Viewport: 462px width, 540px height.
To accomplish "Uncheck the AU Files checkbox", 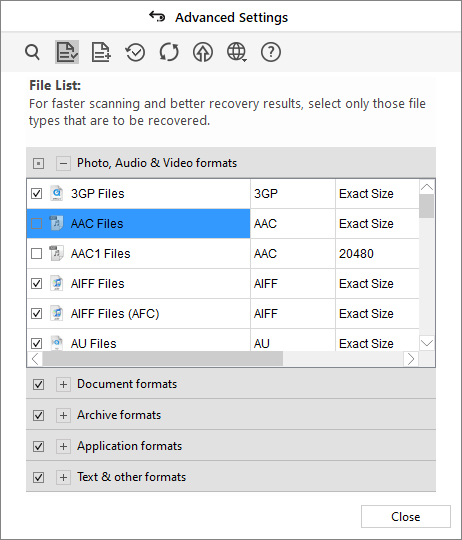I will (36, 343).
